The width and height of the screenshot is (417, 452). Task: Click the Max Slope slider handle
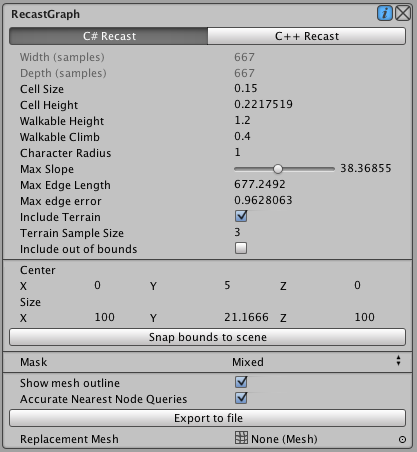(278, 169)
